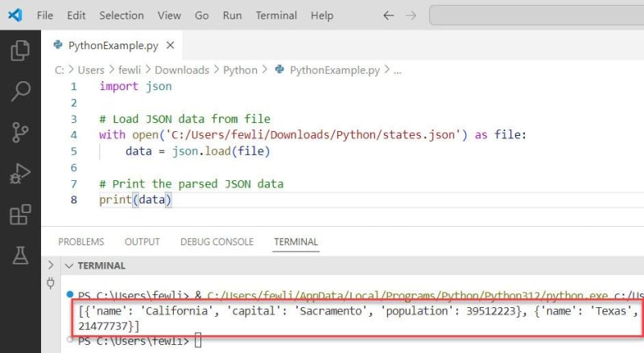Viewport: 644px width, 353px height.
Task: Open the View menu
Action: point(169,15)
